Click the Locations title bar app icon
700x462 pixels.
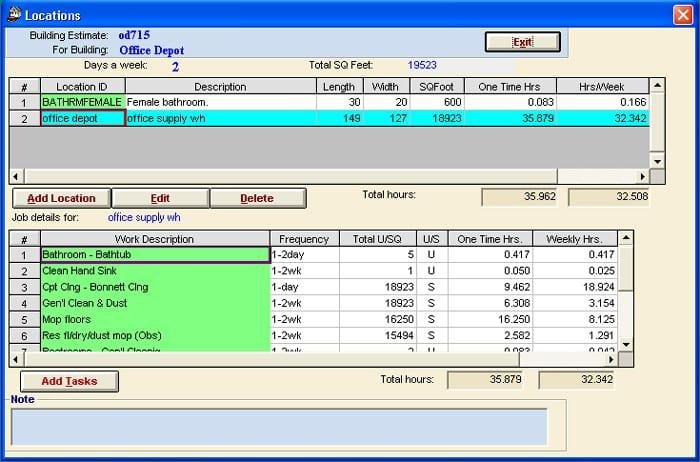[14, 14]
